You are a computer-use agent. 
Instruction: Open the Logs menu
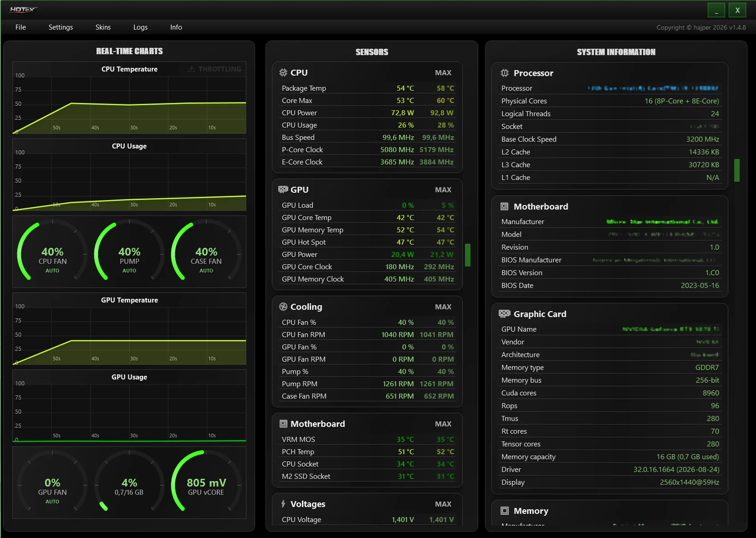coord(140,27)
